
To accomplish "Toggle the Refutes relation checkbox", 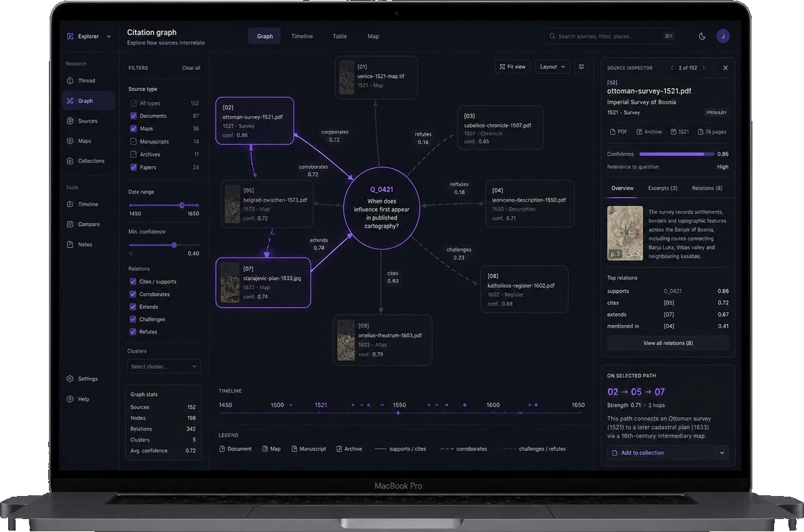I will click(x=133, y=332).
